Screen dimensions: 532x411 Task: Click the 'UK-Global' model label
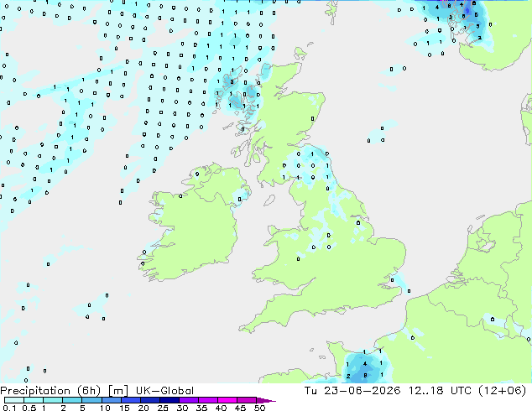tap(164, 391)
